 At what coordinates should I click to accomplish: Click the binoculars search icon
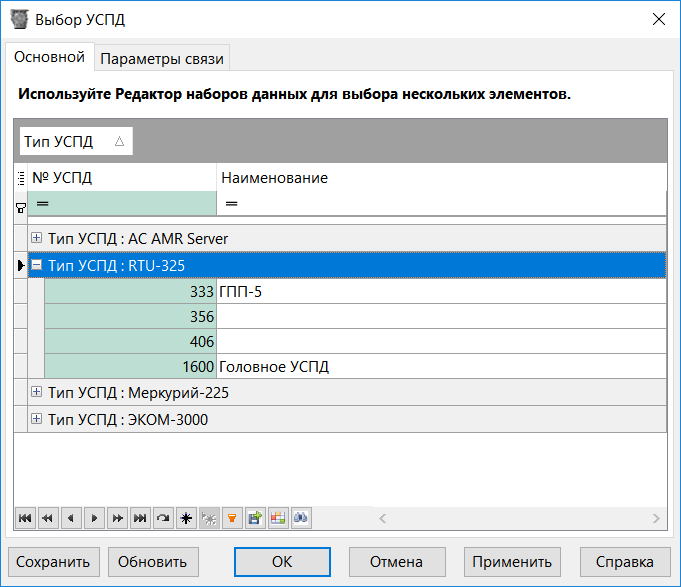point(301,518)
